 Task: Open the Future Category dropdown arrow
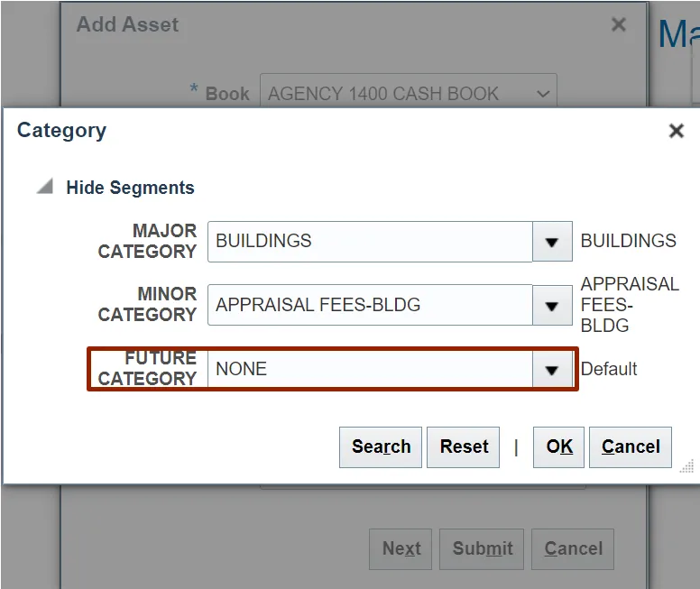point(552,370)
